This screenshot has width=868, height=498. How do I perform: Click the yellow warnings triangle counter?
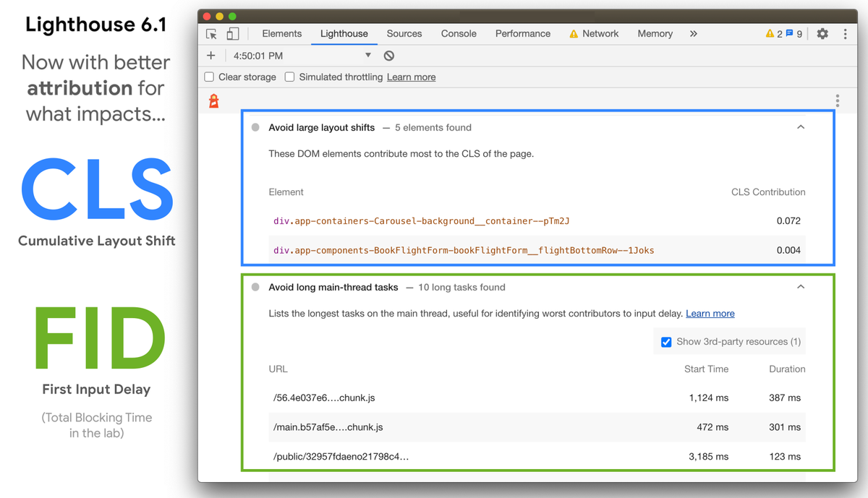pos(769,33)
